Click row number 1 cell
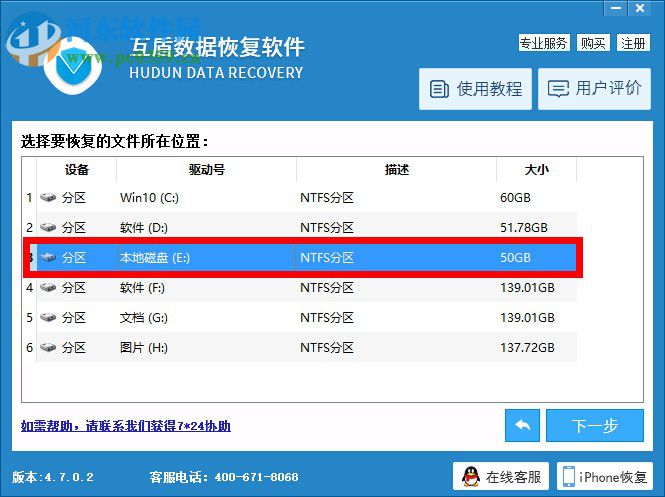The height and width of the screenshot is (497, 665). click(x=29, y=198)
